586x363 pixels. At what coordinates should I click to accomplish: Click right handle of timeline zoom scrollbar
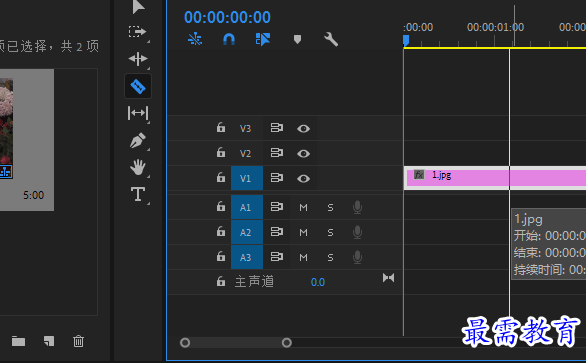coord(287,342)
